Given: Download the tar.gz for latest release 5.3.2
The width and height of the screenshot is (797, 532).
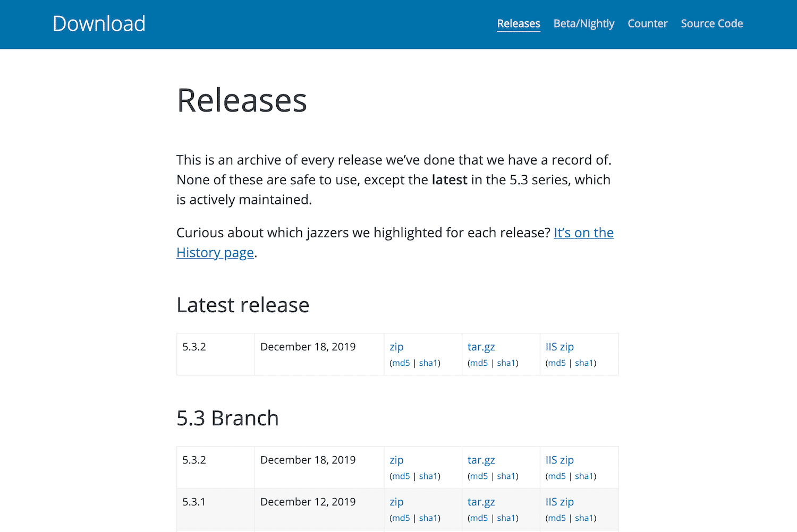Looking at the screenshot, I should 481,347.
